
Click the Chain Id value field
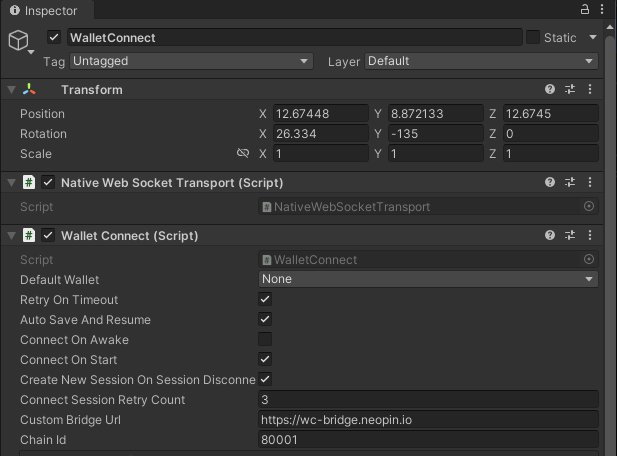coord(428,440)
